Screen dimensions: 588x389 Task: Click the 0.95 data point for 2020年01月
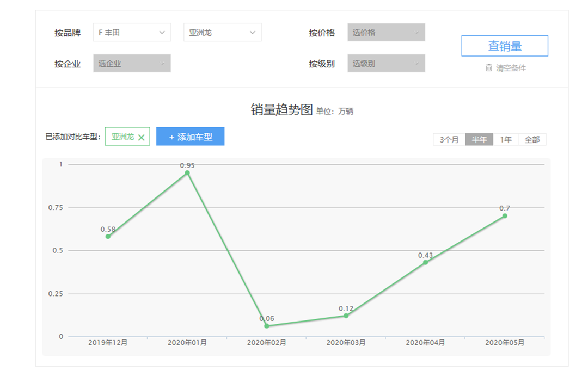187,173
